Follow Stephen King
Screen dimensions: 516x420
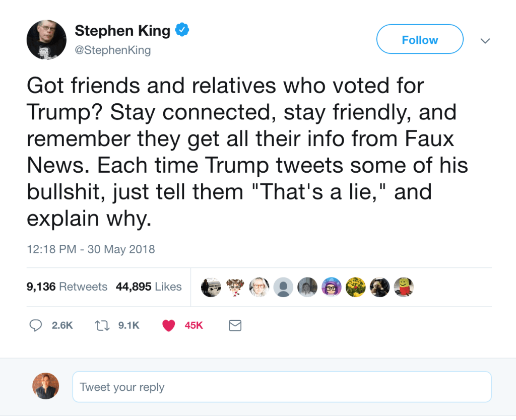pyautogui.click(x=419, y=39)
